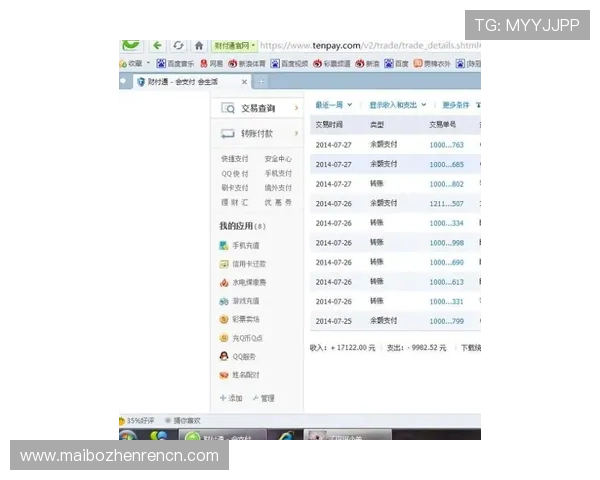Launch the 手机充值 app
600x480 pixels.
coord(240,245)
